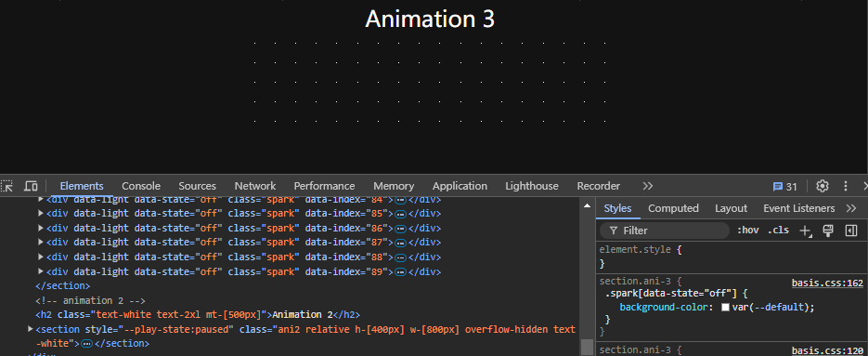This screenshot has height=356, width=868.
Task: Open the DevTools settings gear
Action: 823,186
